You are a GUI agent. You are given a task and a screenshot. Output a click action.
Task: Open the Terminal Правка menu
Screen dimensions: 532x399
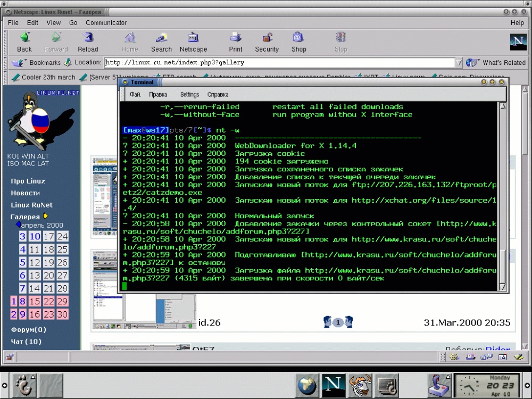(158, 94)
